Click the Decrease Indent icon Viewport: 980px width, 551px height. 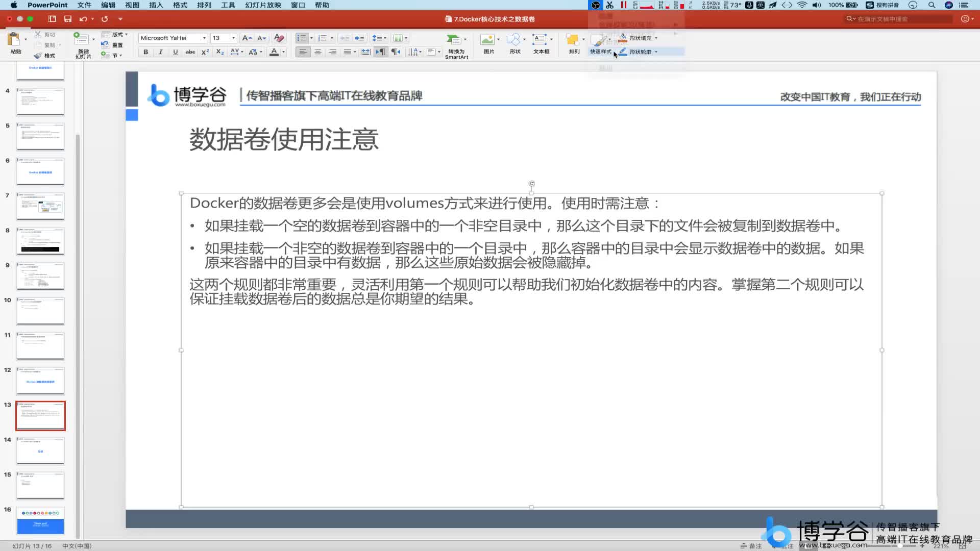coord(345,38)
